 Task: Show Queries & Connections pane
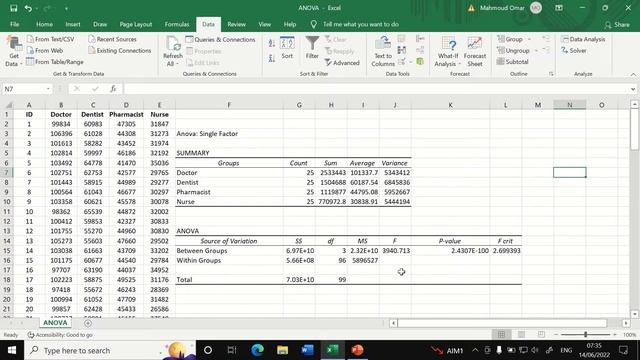click(220, 40)
